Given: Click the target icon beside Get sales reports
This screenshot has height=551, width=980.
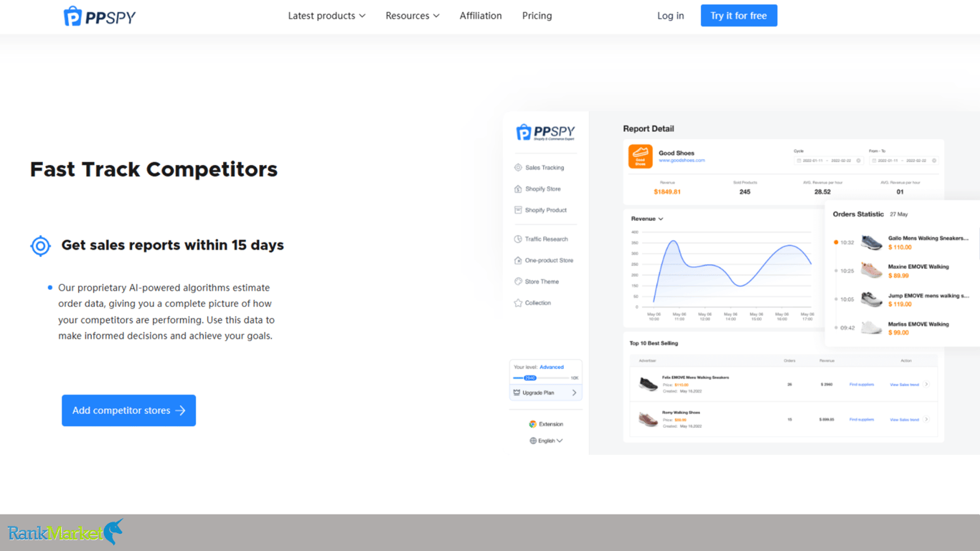Looking at the screenshot, I should point(41,246).
